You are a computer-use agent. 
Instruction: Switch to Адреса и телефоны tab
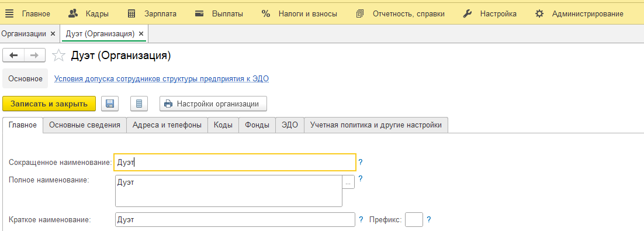point(167,125)
